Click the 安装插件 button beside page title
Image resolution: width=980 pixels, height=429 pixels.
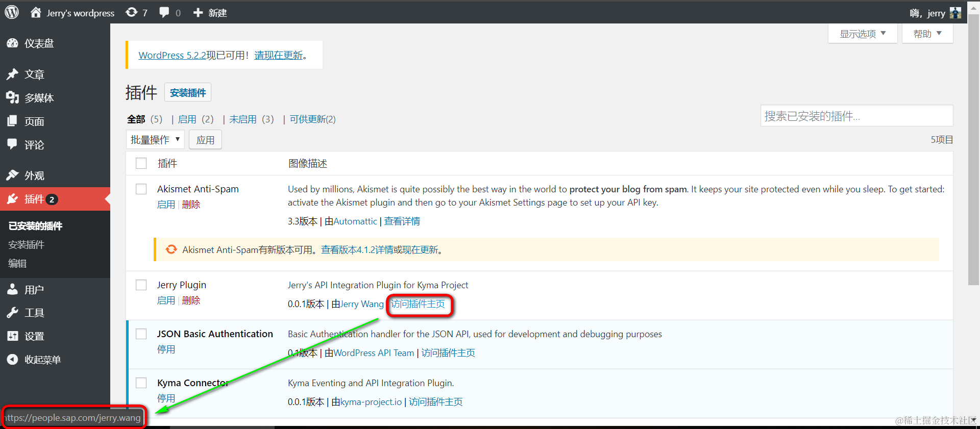coord(188,92)
